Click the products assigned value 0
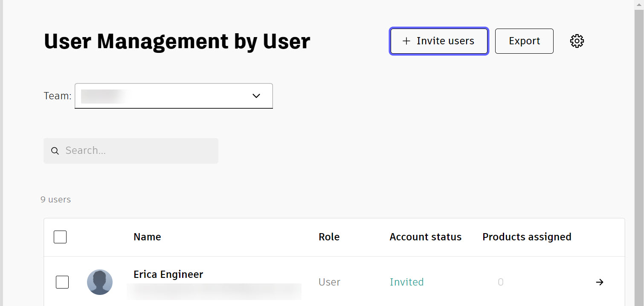The width and height of the screenshot is (644, 306). pyautogui.click(x=501, y=282)
